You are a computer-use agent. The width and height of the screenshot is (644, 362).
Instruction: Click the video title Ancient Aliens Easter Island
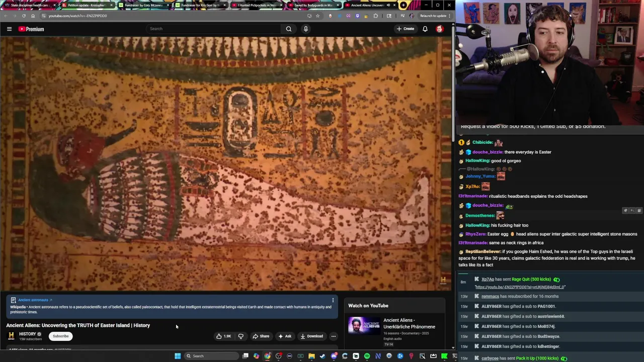tap(78, 325)
